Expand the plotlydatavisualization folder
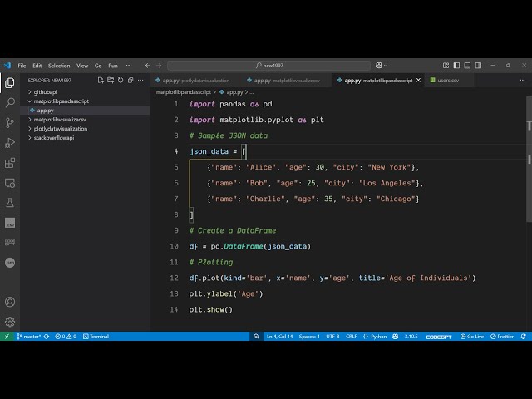 coord(61,129)
